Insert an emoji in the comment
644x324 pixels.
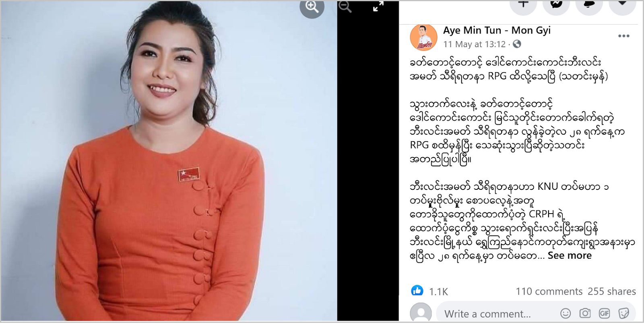click(566, 313)
